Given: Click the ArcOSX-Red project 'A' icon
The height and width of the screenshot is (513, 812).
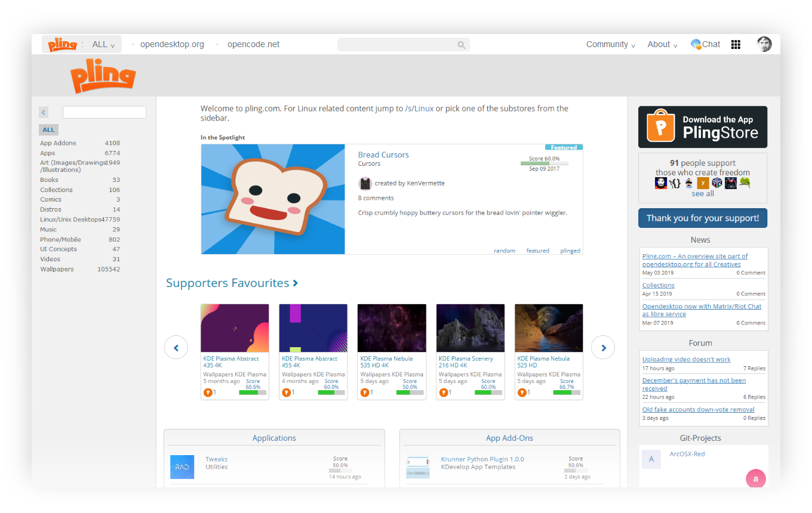Looking at the screenshot, I should tap(651, 459).
